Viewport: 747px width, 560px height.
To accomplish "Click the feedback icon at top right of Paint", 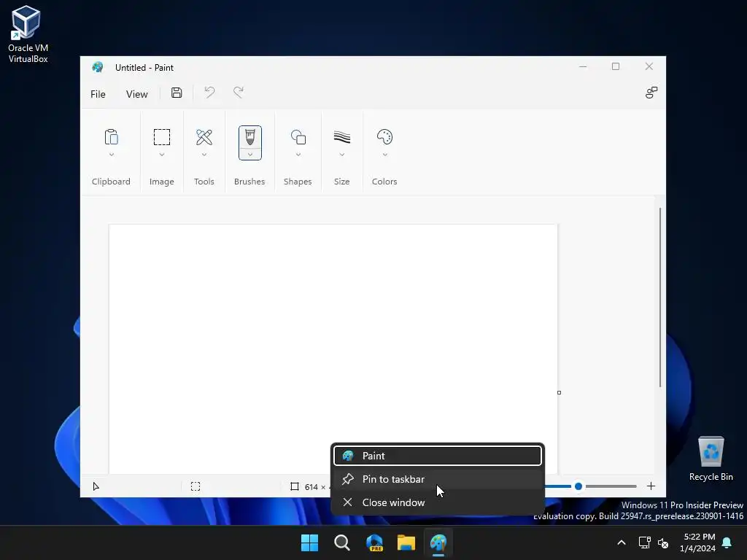I will [x=651, y=93].
